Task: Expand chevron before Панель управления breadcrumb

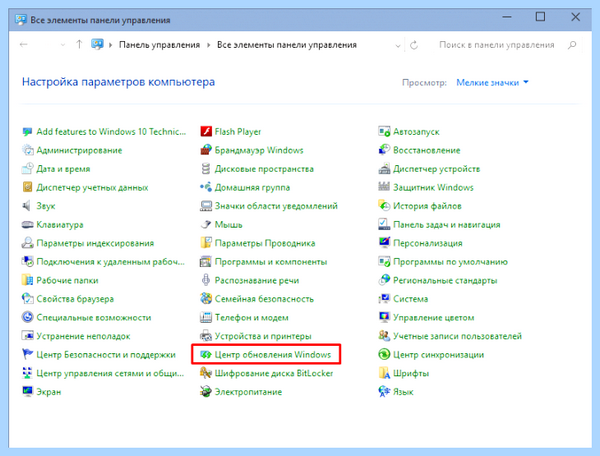Action: [110, 45]
